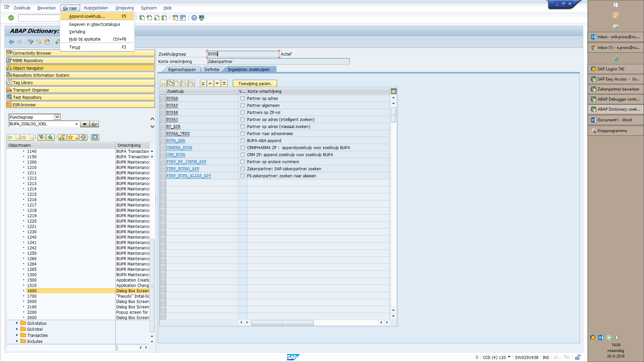The width and height of the screenshot is (644, 362).
Task: Click the move-to-top arrow icon
Action: point(203,83)
